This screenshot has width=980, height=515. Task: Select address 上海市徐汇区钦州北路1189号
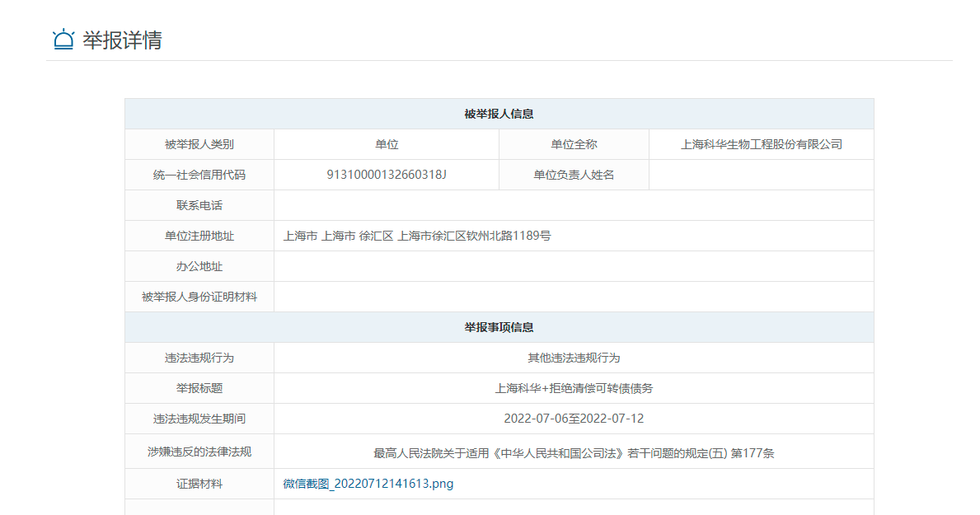[x=475, y=236]
